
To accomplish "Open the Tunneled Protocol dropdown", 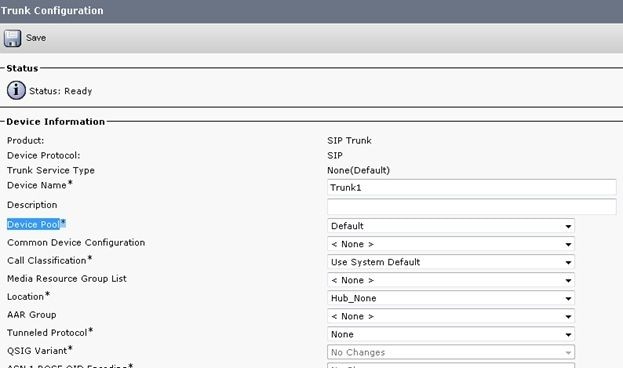I will [451, 334].
